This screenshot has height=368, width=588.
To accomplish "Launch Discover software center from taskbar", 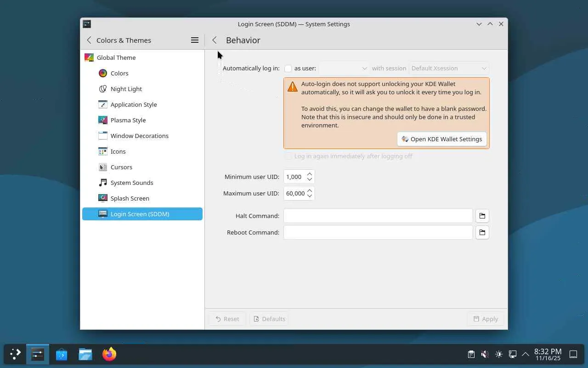I will [x=62, y=354].
